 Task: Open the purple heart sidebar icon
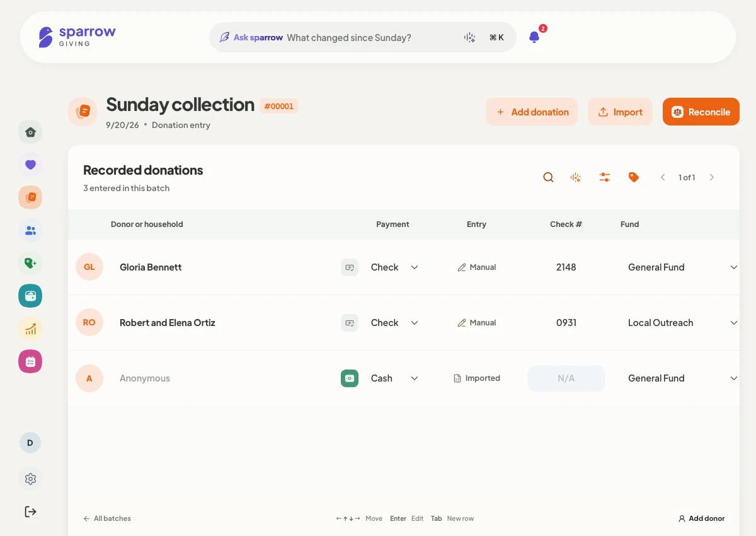click(x=30, y=165)
